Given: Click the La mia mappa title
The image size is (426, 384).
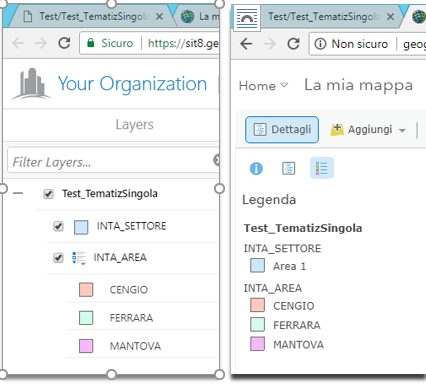Looking at the screenshot, I should 358,85.
